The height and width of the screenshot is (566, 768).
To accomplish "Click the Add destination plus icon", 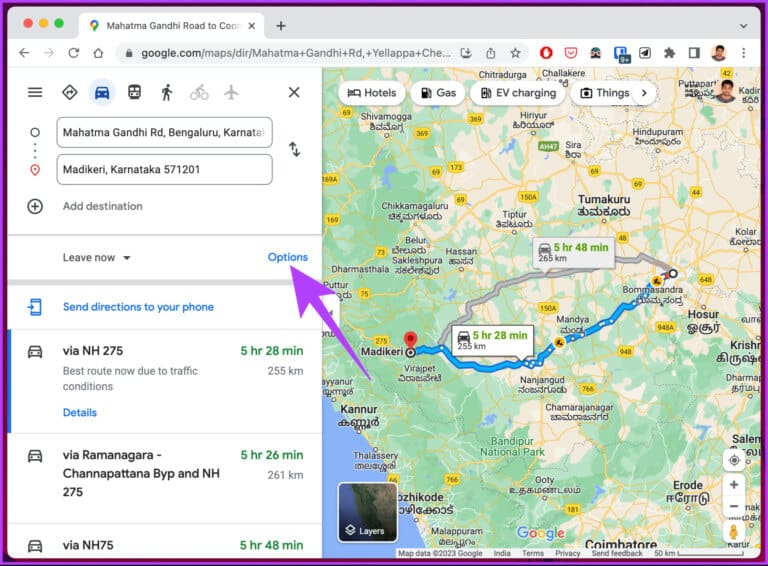I will [35, 206].
